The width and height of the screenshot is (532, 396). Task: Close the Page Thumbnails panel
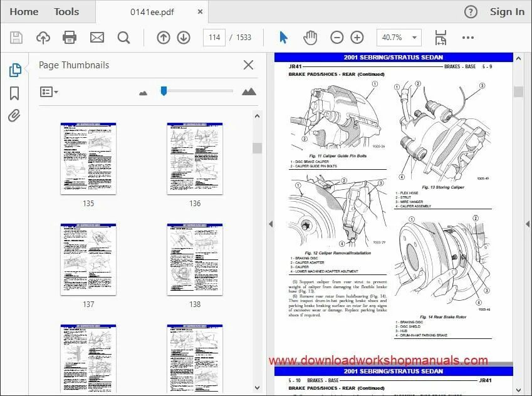coord(248,65)
